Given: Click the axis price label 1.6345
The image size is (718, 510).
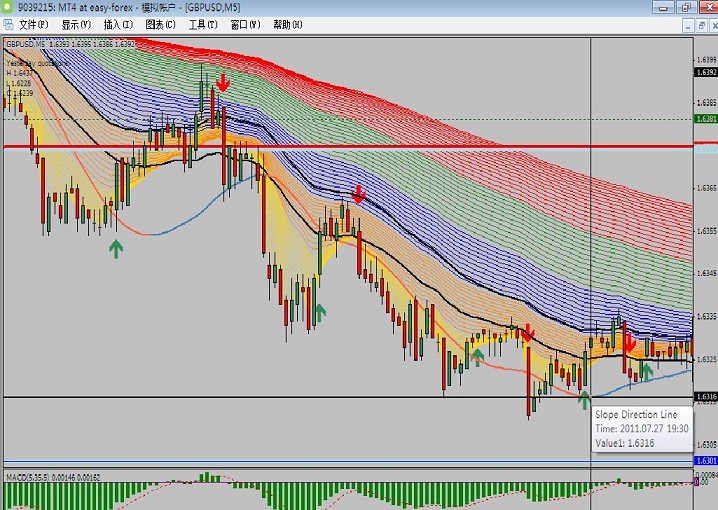Looking at the screenshot, I should (707, 273).
